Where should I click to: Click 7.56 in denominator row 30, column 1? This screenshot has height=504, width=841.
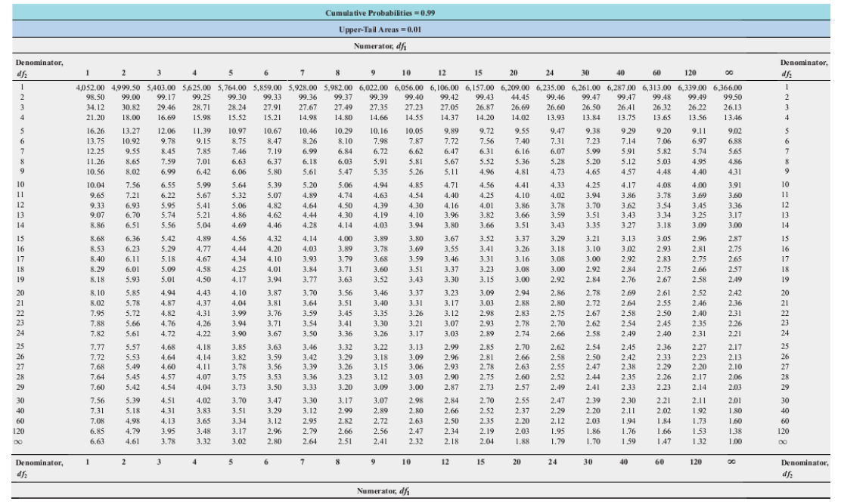click(x=97, y=400)
